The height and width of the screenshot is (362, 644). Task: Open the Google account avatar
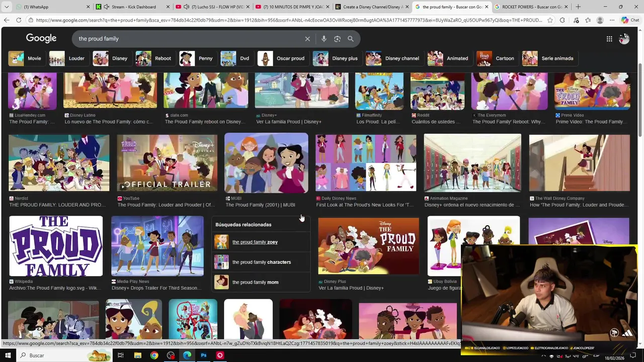(x=624, y=39)
